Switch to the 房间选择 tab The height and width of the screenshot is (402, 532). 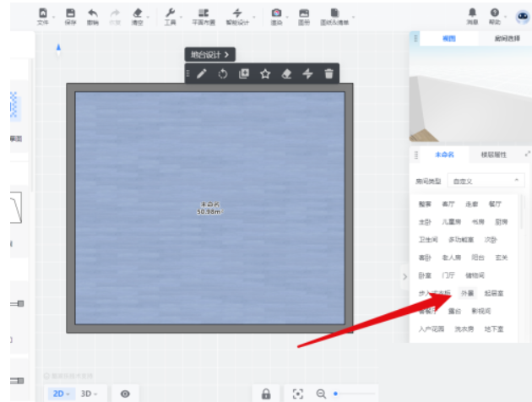pos(507,39)
